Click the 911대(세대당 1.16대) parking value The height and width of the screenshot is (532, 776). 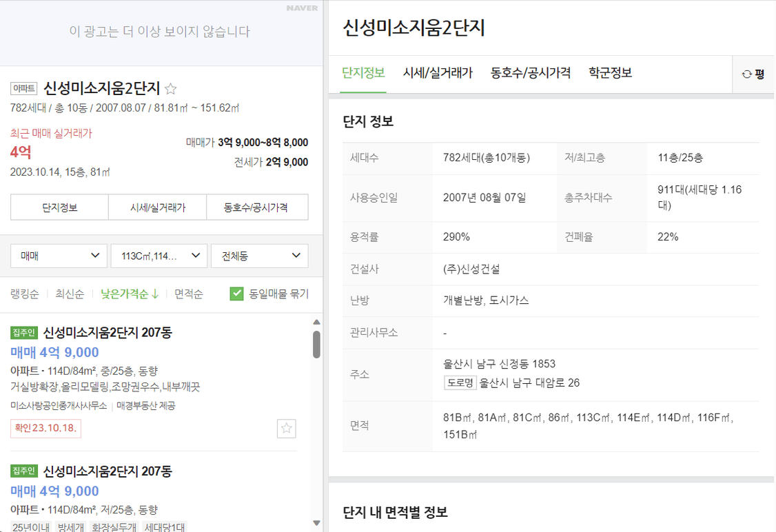pyautogui.click(x=700, y=198)
